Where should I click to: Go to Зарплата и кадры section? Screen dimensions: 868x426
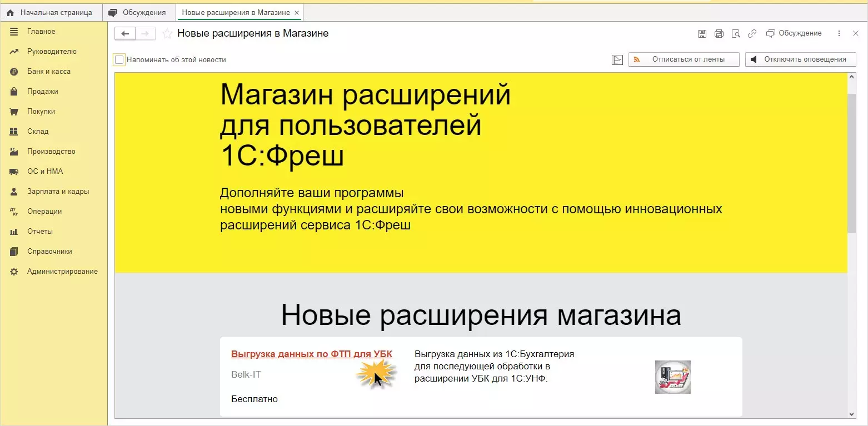click(x=58, y=192)
